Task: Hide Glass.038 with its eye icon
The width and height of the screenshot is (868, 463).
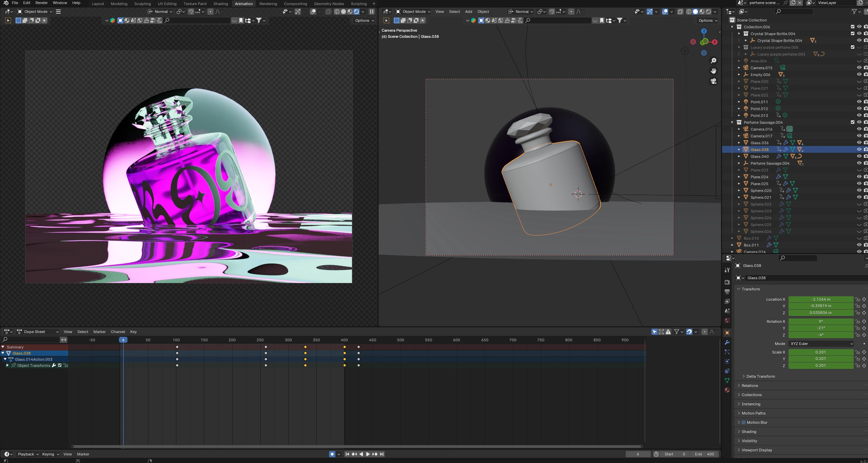Action: (x=859, y=149)
